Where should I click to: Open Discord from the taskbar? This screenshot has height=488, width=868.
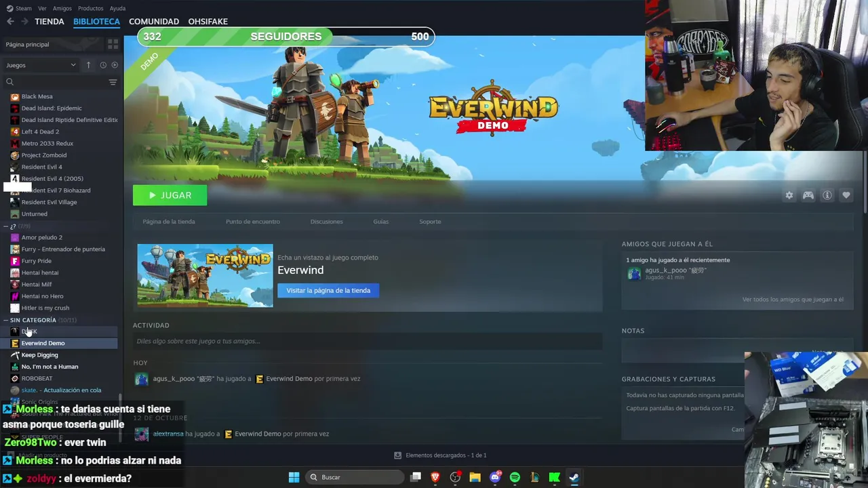[495, 477]
